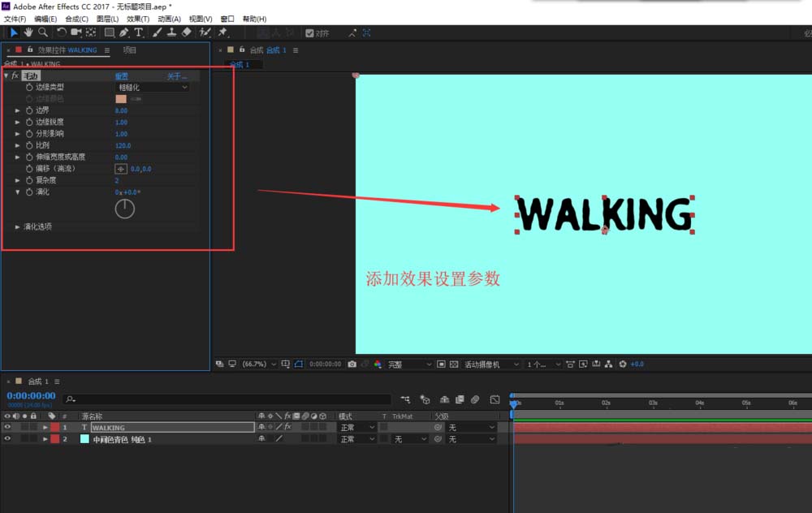Select the Horizontal Type tool

pos(140,32)
